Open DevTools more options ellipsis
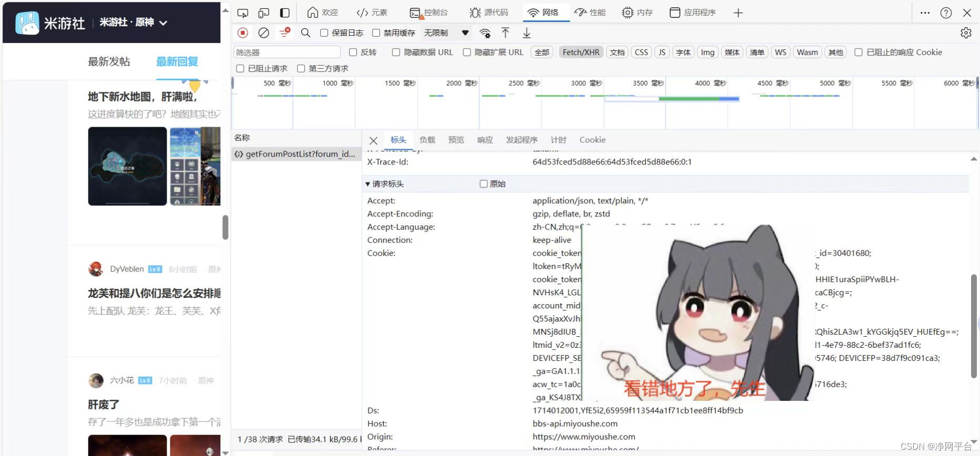Image resolution: width=980 pixels, height=456 pixels. tap(925, 13)
